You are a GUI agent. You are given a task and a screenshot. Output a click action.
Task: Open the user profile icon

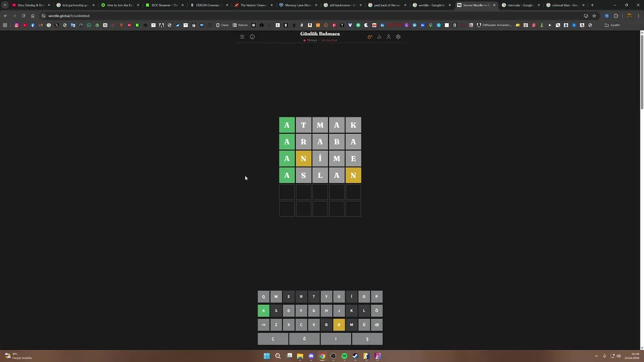388,37
